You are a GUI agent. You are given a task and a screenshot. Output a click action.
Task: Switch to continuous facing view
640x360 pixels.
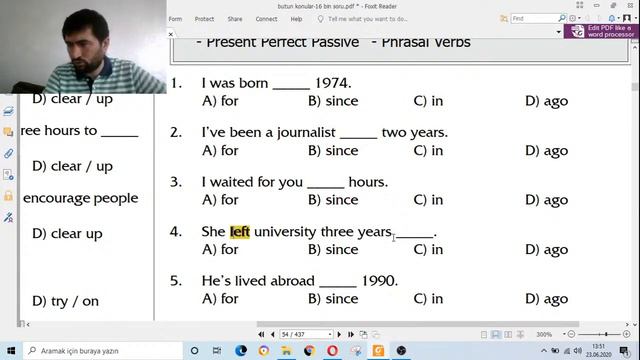pyautogui.click(x=520, y=334)
